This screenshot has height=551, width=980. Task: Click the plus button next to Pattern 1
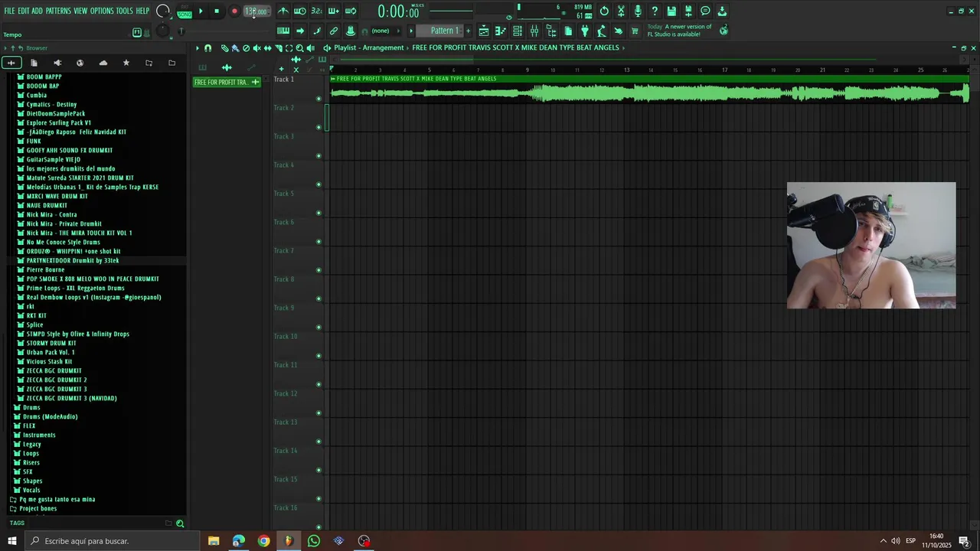click(469, 31)
